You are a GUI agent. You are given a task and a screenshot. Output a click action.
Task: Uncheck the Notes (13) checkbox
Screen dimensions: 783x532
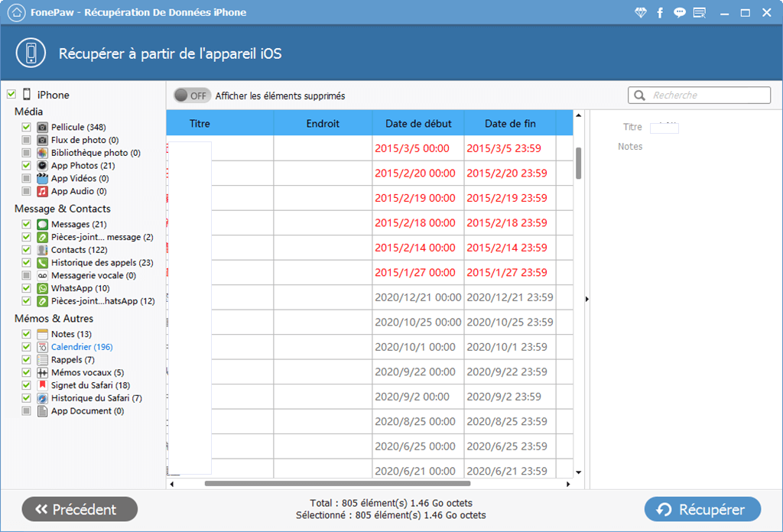pyautogui.click(x=27, y=334)
